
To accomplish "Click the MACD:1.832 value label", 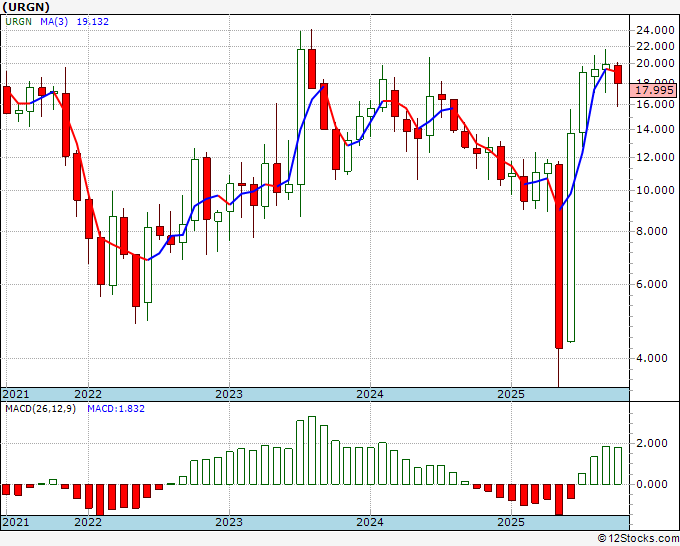I will point(116,409).
